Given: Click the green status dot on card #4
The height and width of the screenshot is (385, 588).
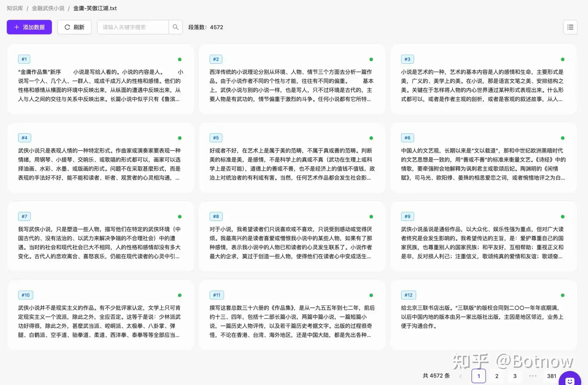Looking at the screenshot, I should coord(180,138).
